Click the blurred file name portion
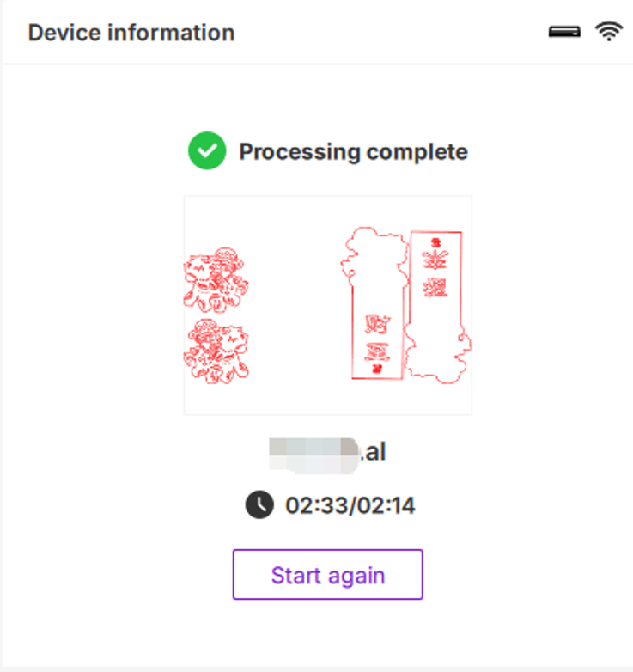 (x=313, y=451)
